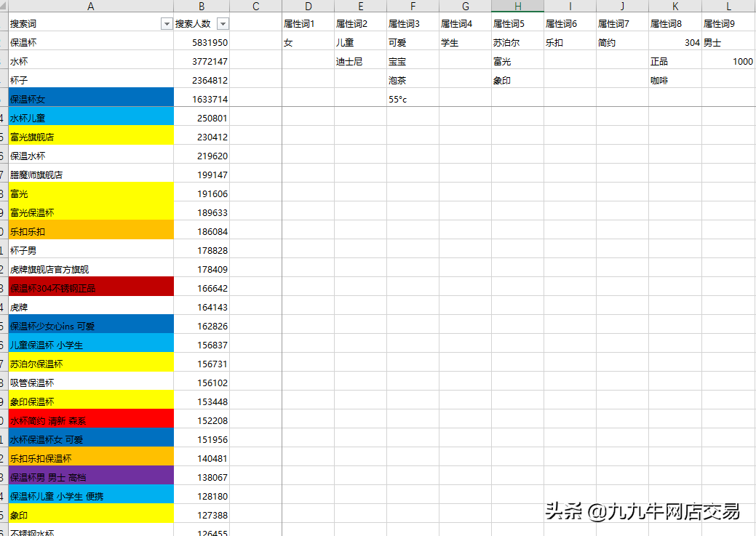Click the 水杯 cell
The width and height of the screenshot is (756, 536).
pos(91,61)
